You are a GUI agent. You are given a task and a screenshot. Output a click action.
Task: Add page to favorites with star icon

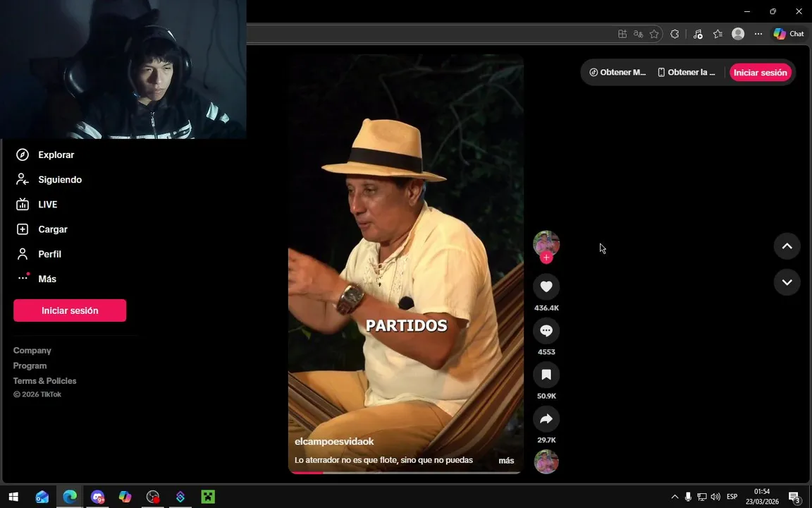tap(654, 34)
